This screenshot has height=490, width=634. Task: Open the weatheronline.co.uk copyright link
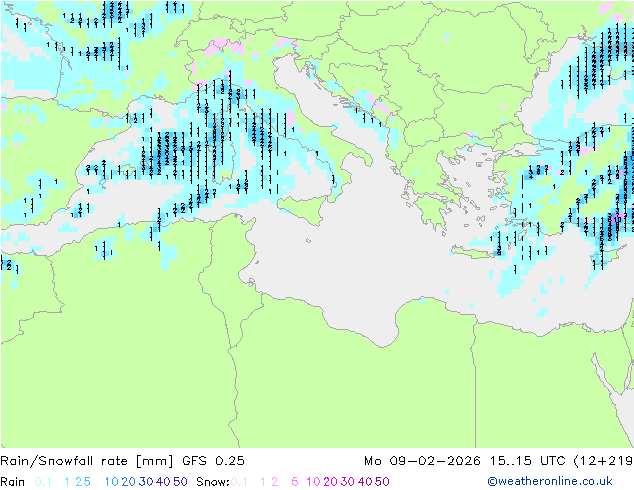(550, 481)
